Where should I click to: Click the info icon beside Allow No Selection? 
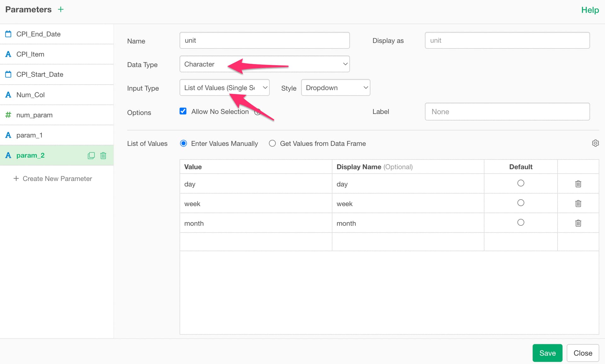click(x=257, y=112)
